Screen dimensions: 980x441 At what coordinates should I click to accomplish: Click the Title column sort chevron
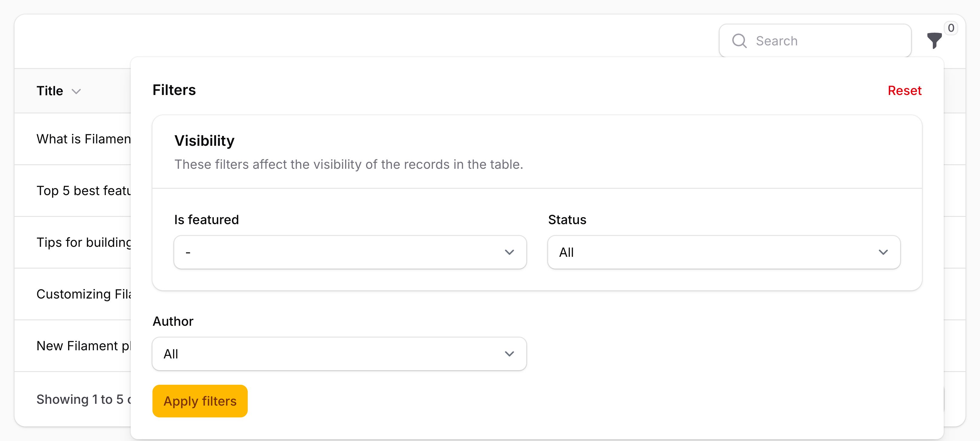77,91
